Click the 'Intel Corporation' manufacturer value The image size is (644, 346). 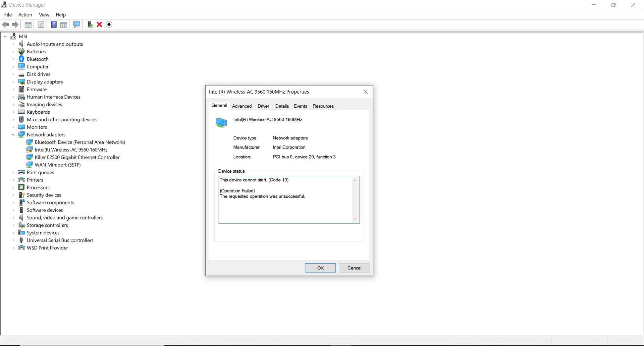point(289,147)
